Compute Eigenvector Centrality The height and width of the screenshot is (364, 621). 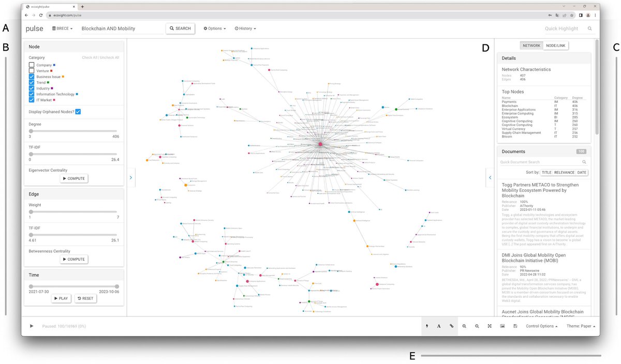[x=73, y=178]
